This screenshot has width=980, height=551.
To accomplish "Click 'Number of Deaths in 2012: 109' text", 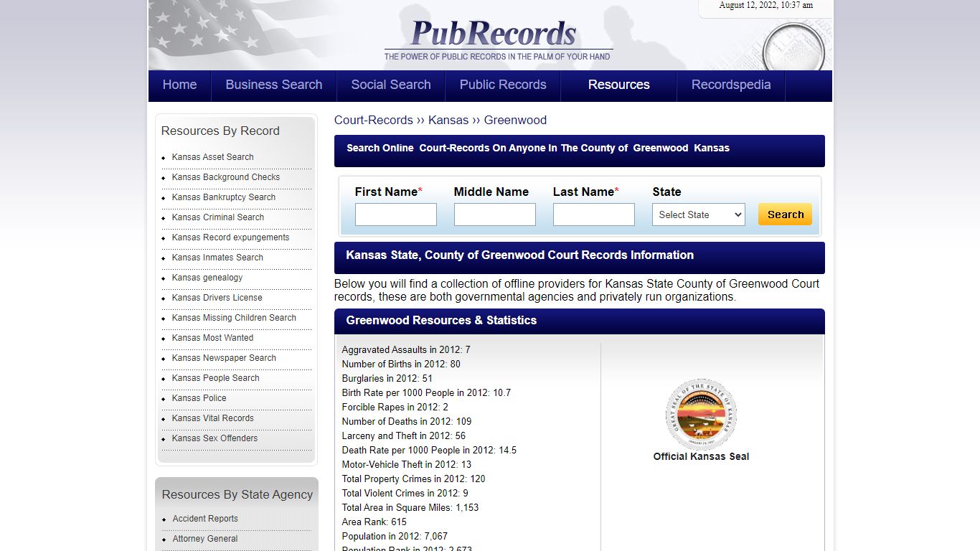I will click(407, 422).
